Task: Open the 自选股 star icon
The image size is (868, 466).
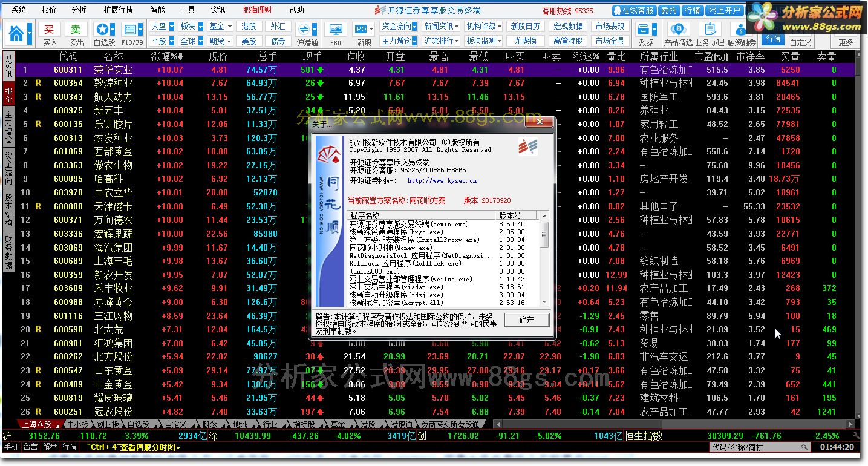Action: click(102, 30)
